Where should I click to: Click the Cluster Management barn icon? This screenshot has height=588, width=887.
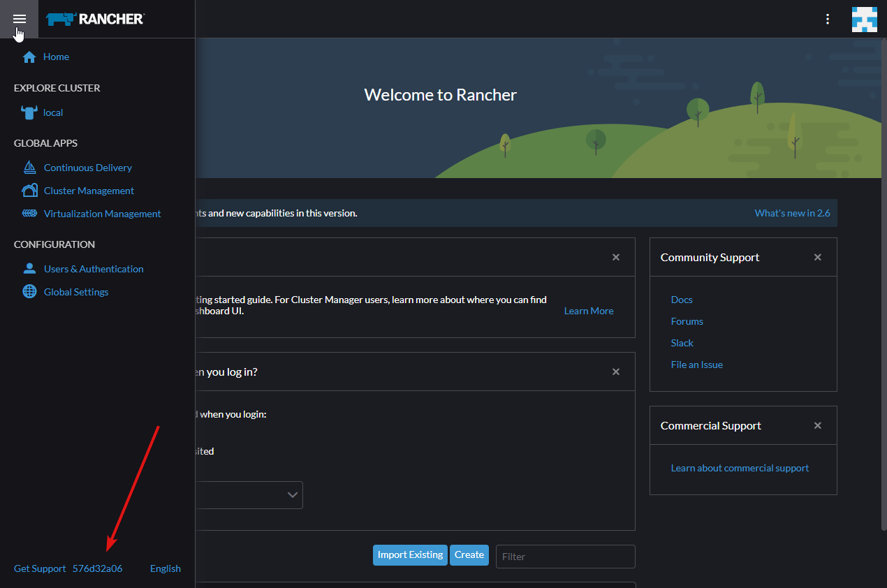click(29, 191)
